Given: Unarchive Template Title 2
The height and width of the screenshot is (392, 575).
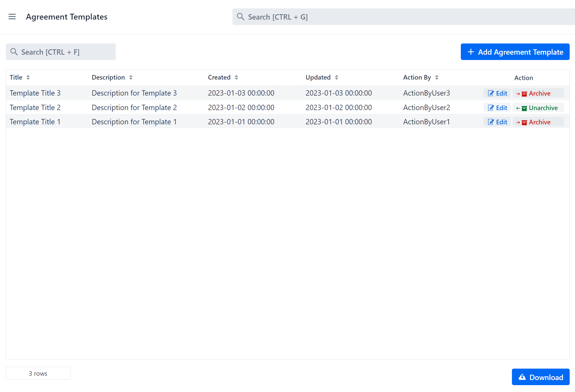Looking at the screenshot, I should point(538,108).
